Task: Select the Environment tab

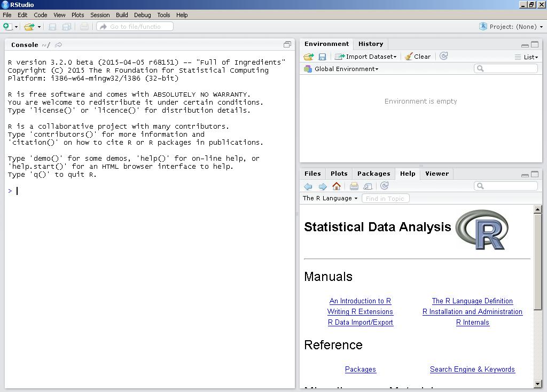Action: pyautogui.click(x=326, y=44)
